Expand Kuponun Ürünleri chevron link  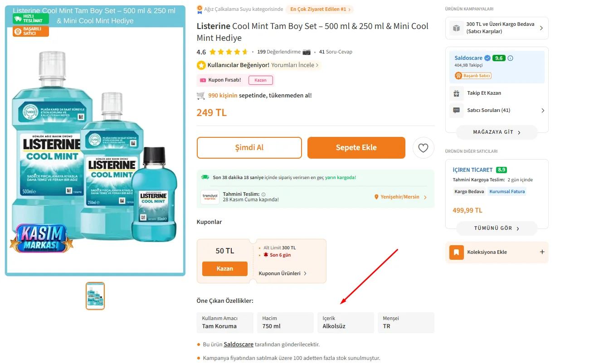click(282, 273)
